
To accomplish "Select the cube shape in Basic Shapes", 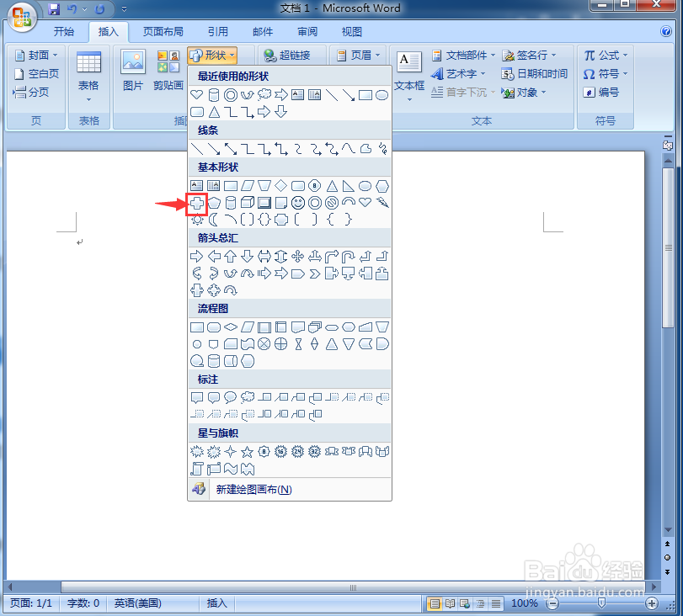I will click(x=248, y=203).
